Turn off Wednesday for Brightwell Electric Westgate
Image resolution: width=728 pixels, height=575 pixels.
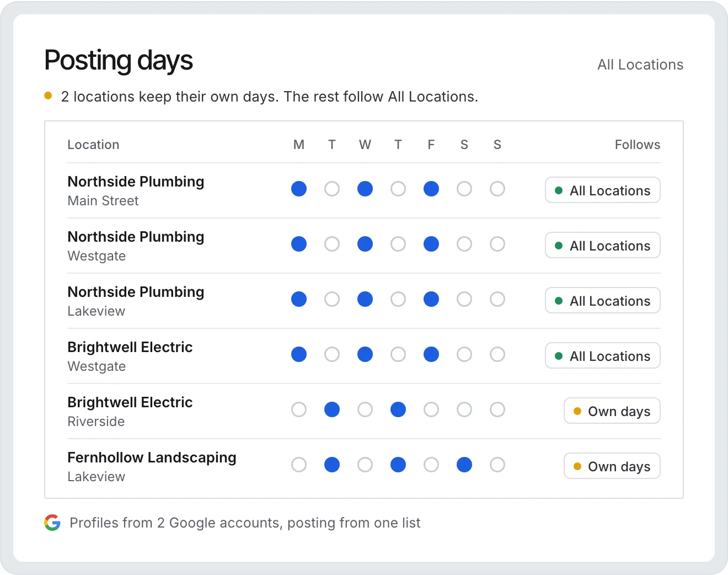[365, 354]
